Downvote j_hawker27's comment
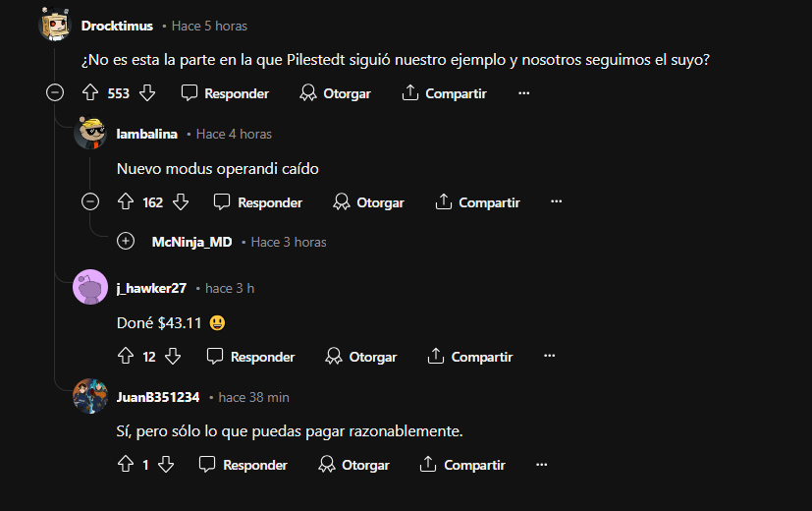812x511 pixels. [174, 357]
